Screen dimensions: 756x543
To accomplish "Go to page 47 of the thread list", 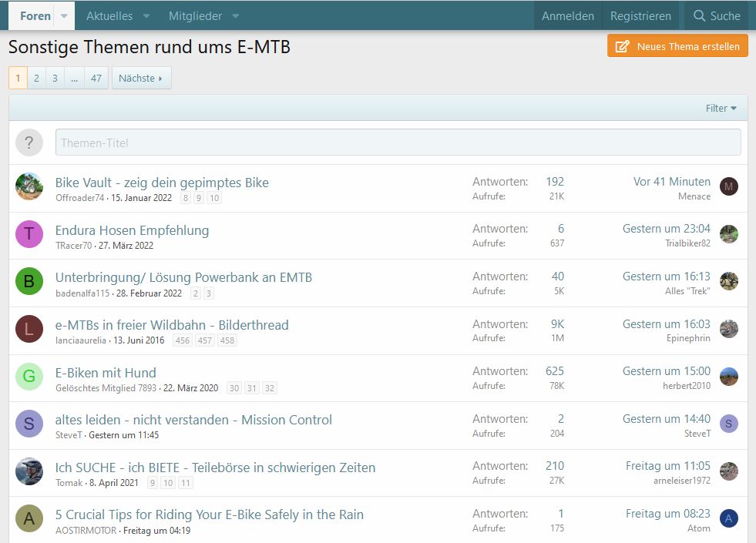I will point(96,78).
